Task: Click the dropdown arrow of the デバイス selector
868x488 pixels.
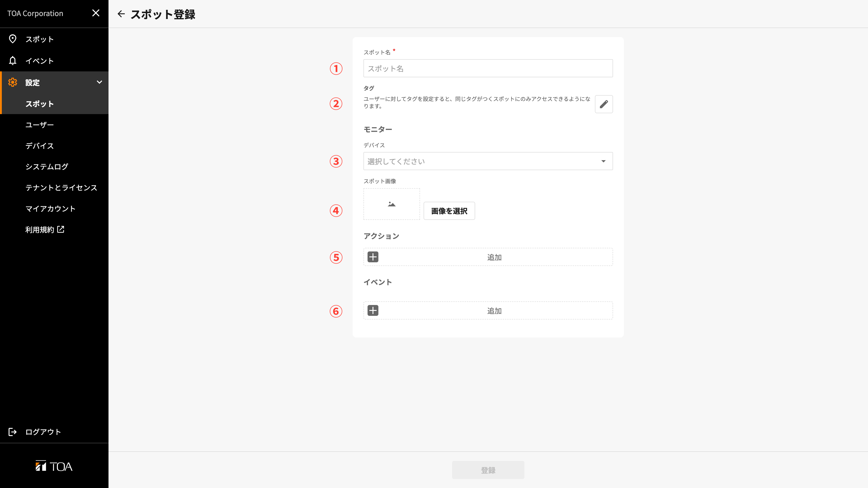Action: pyautogui.click(x=604, y=161)
